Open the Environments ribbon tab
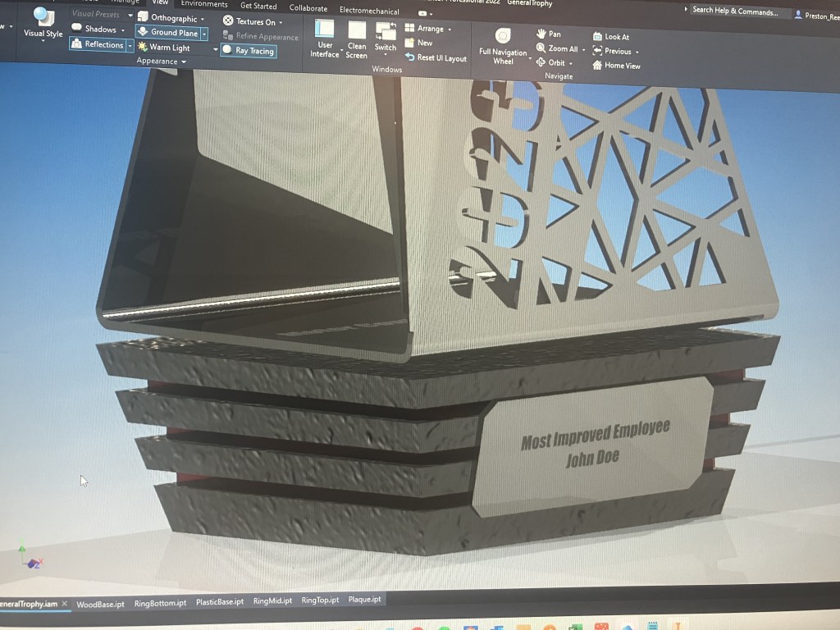840x630 pixels. pyautogui.click(x=204, y=5)
